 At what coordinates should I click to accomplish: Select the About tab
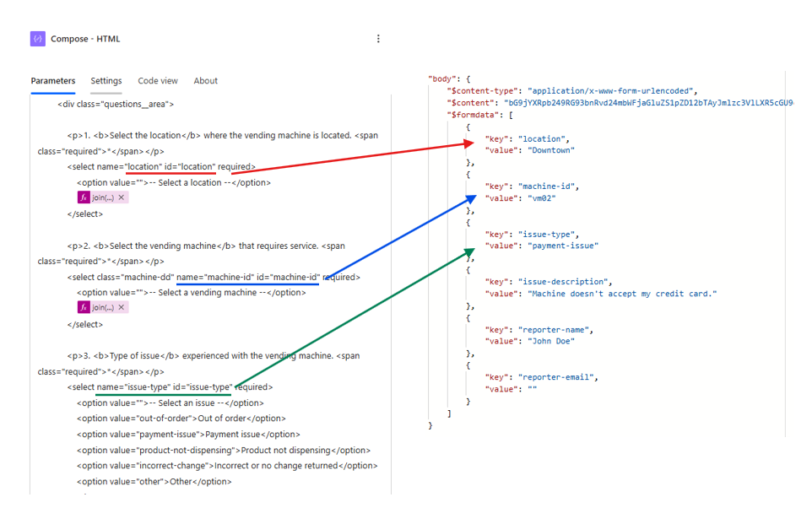[x=205, y=80]
